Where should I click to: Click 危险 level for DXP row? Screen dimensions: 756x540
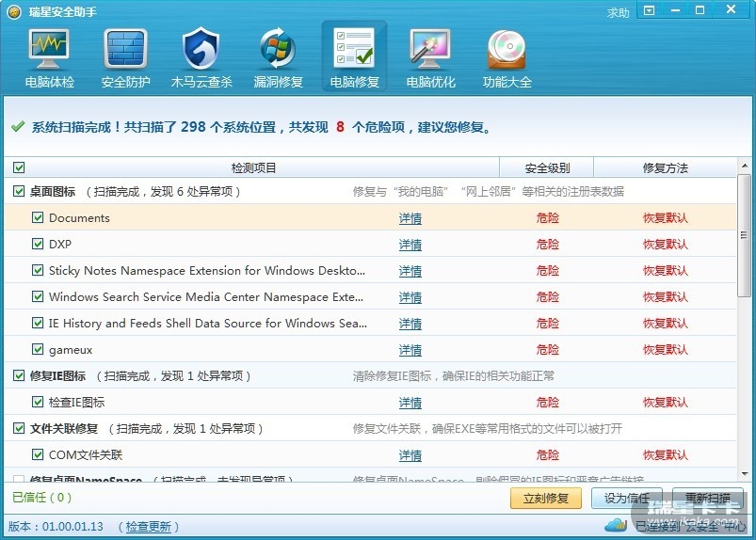(x=548, y=245)
